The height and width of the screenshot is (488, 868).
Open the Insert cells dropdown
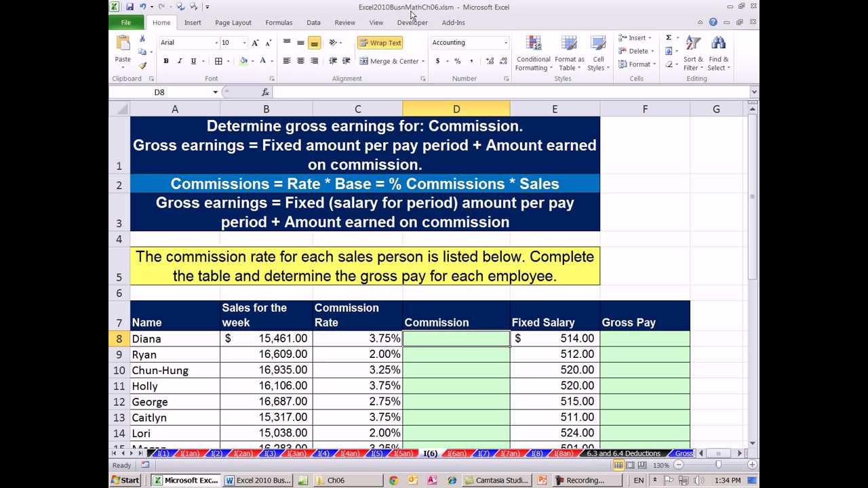[635, 38]
